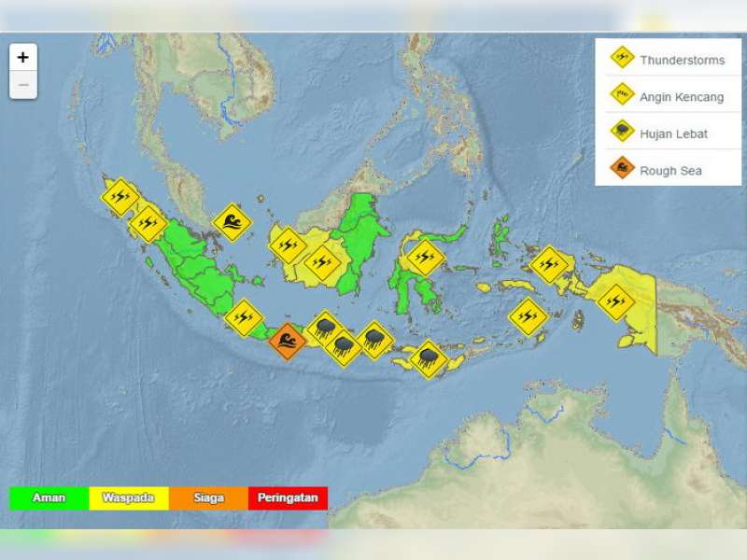This screenshot has width=747, height=560.
Task: Open the yellow Rough Sea marker near Bangka Belitung
Action: point(233,220)
